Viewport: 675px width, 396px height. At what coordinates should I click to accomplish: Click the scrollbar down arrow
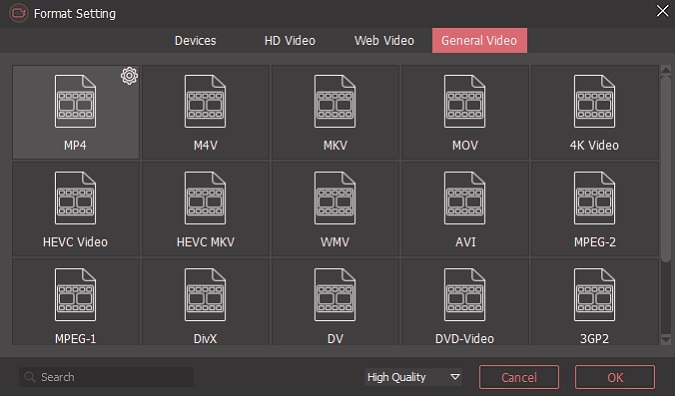(x=666, y=340)
